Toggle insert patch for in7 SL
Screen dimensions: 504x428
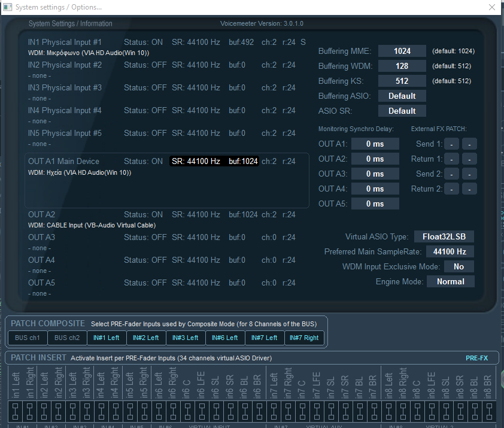331,411
